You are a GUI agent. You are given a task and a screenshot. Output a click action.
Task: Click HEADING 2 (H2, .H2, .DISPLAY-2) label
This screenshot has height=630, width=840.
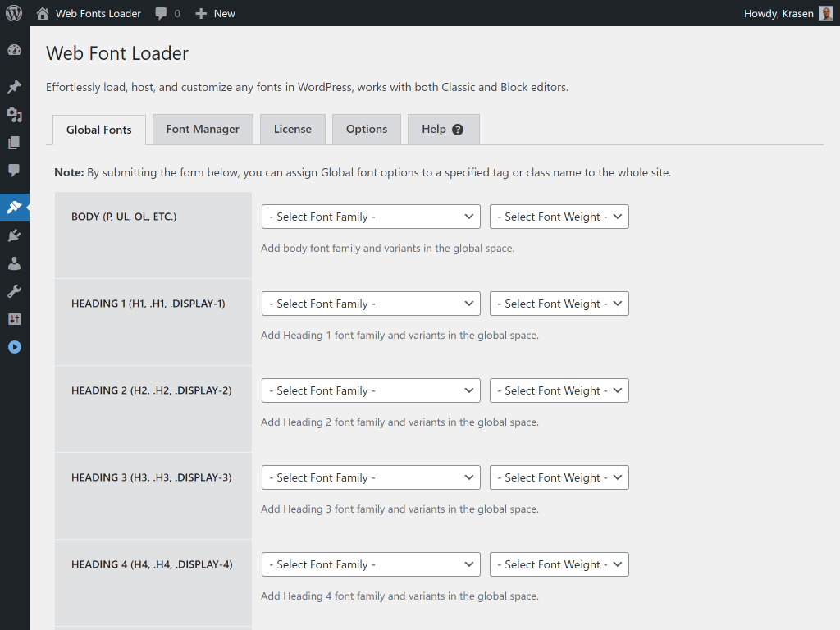pyautogui.click(x=152, y=390)
